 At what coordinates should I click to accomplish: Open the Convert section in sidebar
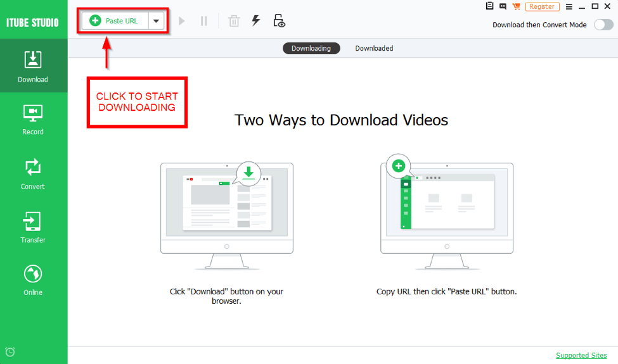[33, 173]
